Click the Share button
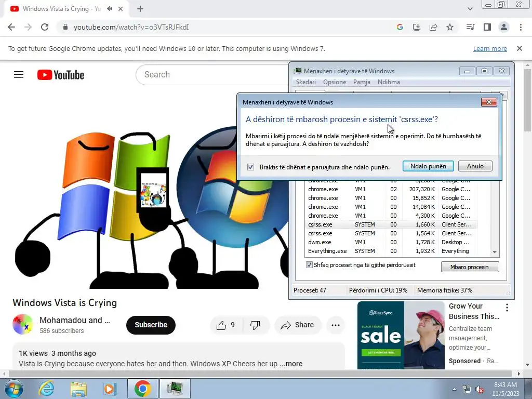The width and height of the screenshot is (532, 399). click(x=298, y=325)
